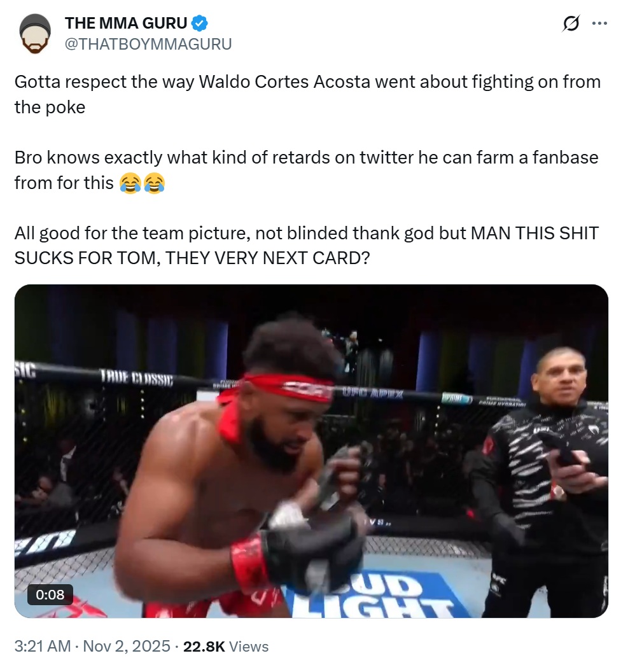Open the three-dot more options menu
Screen dimensions: 621x672
(x=599, y=24)
